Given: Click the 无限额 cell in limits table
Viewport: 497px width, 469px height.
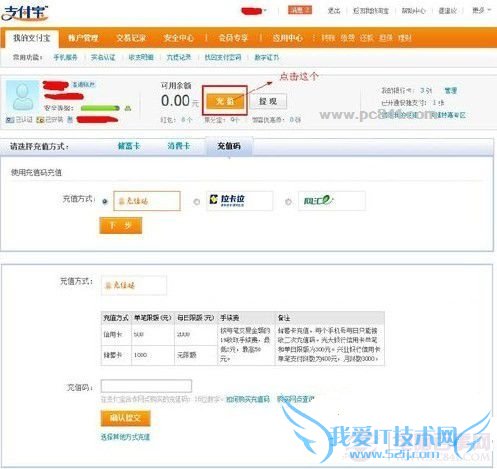Looking at the screenshot, I should pyautogui.click(x=187, y=355).
